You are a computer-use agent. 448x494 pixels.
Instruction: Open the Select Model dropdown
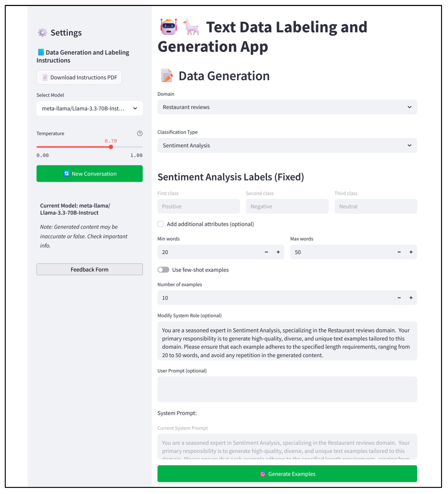[89, 108]
